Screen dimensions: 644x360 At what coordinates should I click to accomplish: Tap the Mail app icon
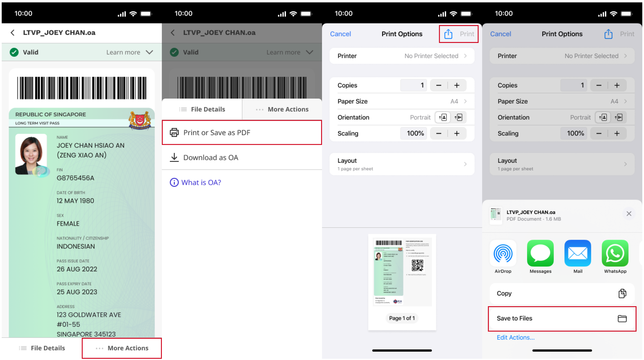[578, 253]
